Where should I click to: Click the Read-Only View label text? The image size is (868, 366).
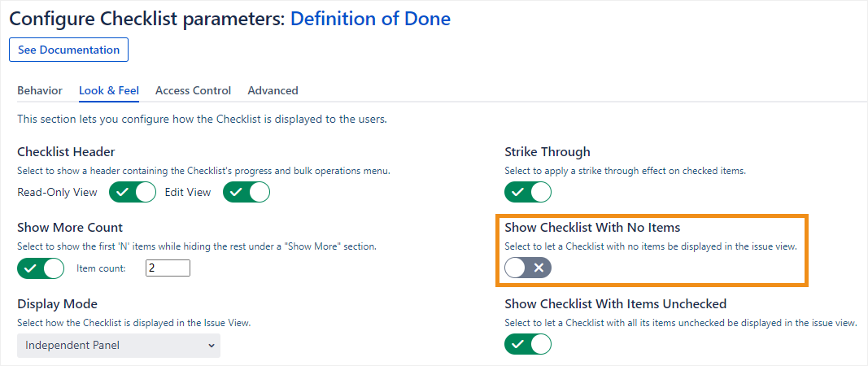click(57, 193)
